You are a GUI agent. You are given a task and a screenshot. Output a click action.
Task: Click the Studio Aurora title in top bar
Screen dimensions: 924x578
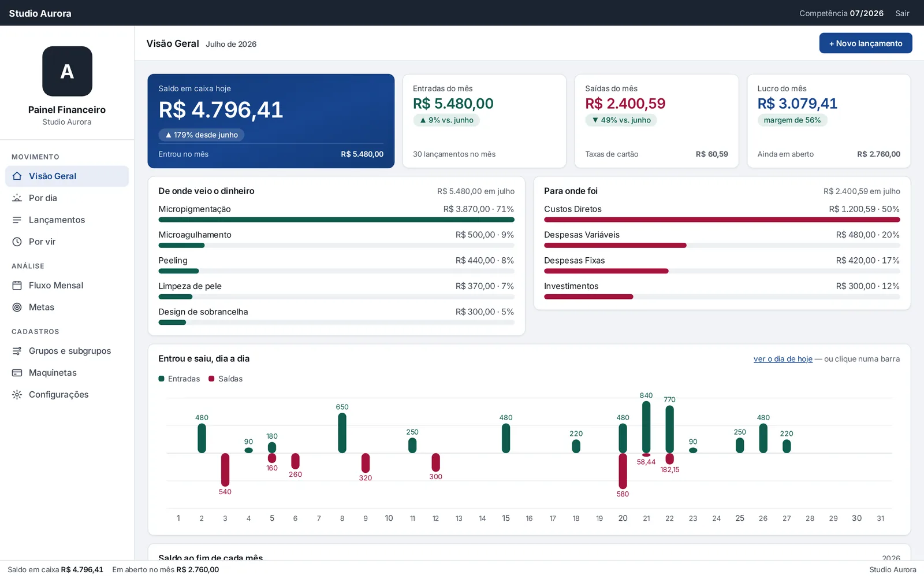click(40, 13)
